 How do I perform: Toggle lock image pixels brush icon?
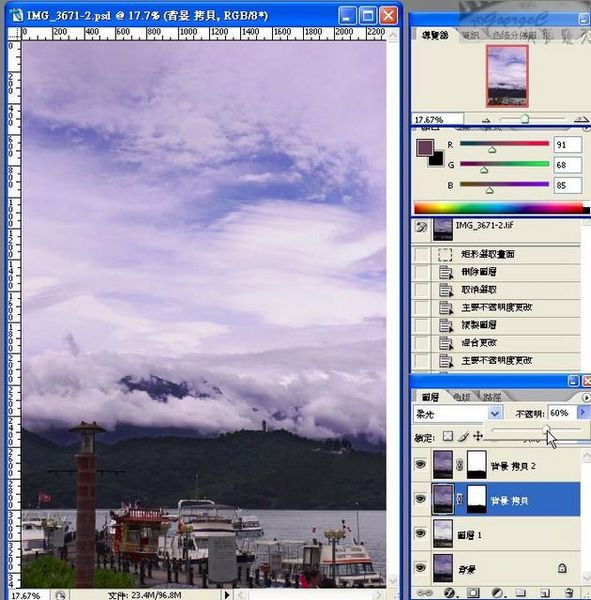point(463,436)
